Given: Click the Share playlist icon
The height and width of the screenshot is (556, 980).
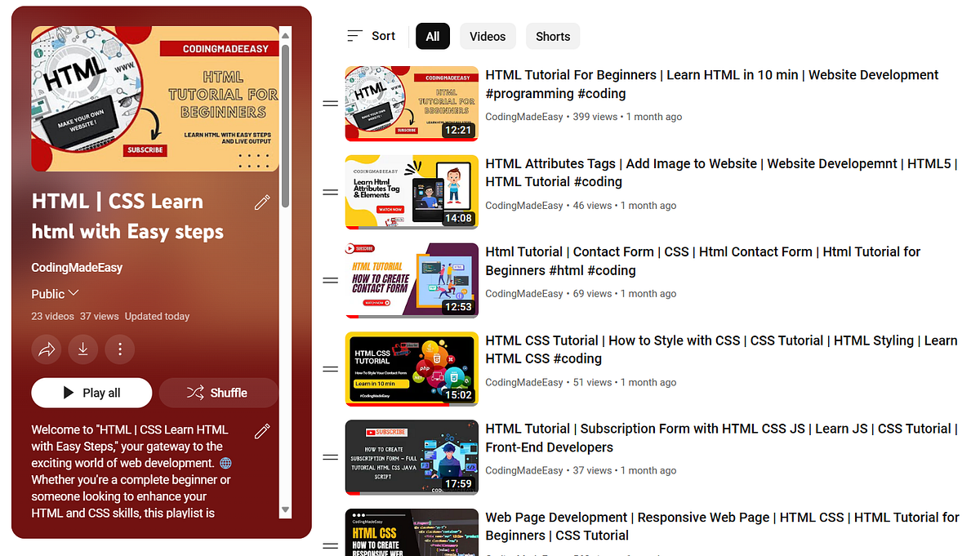Looking at the screenshot, I should 47,349.
